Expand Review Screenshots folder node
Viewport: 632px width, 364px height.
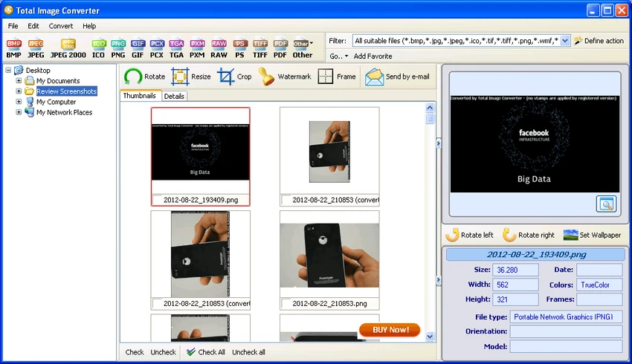pyautogui.click(x=19, y=91)
